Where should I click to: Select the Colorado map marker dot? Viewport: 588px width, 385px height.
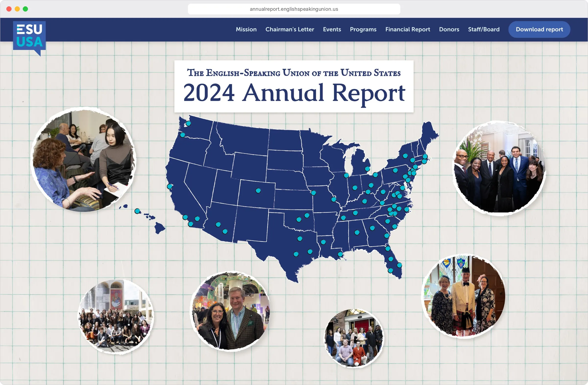[258, 190]
